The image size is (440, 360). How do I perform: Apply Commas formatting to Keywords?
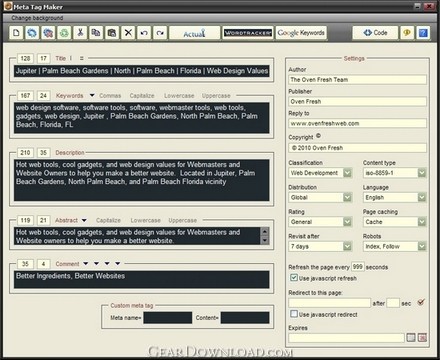[x=110, y=96]
